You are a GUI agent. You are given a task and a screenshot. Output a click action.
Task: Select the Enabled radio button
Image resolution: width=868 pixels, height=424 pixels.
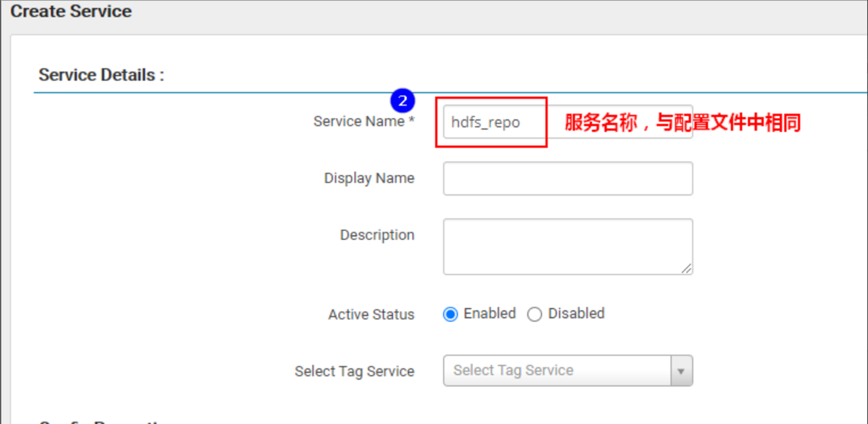click(450, 314)
